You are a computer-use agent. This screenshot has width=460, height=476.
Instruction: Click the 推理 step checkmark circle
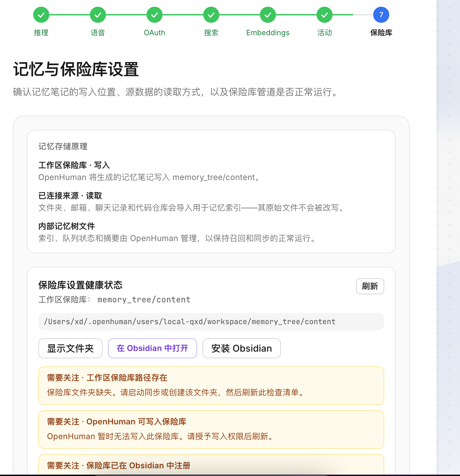(x=41, y=15)
